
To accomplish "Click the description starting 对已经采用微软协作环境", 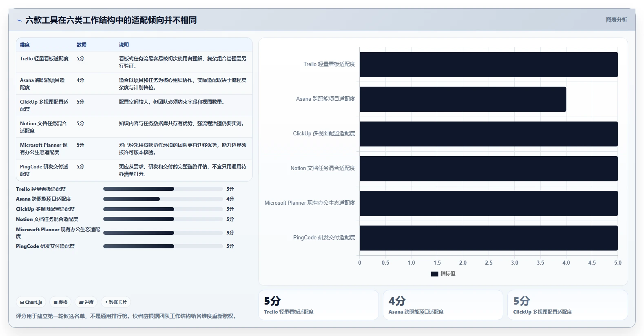I will [183, 149].
